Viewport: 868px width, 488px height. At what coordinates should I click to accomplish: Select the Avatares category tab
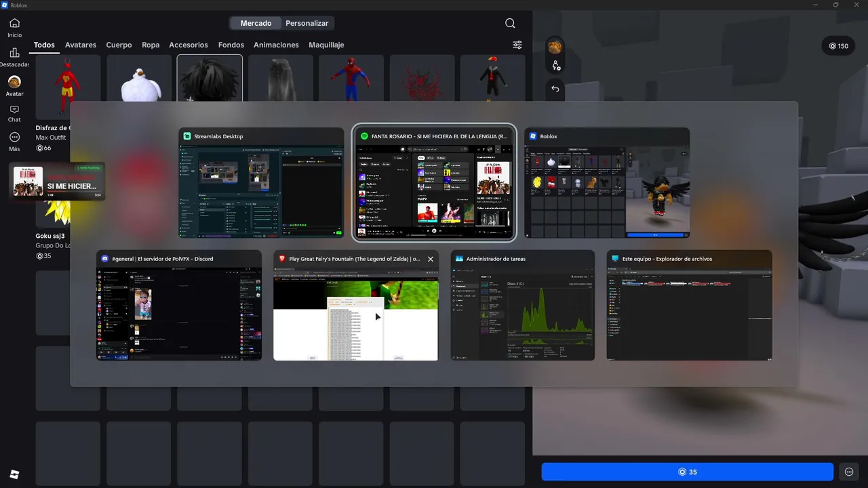coord(81,45)
